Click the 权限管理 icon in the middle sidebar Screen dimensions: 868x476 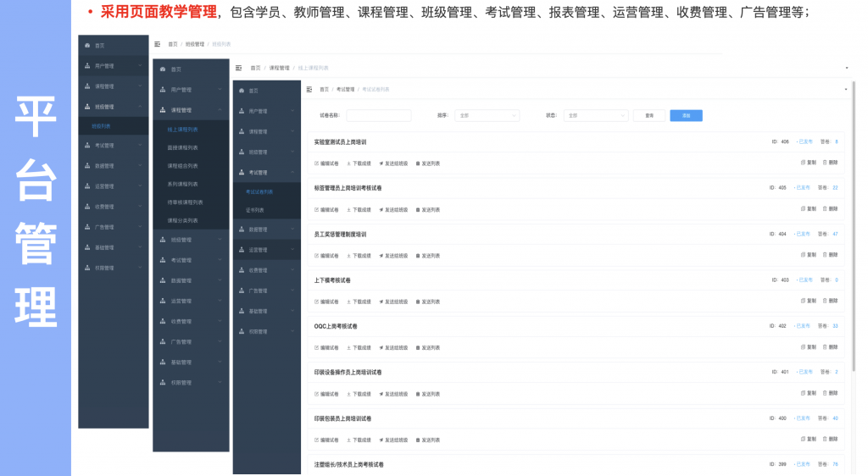click(163, 383)
